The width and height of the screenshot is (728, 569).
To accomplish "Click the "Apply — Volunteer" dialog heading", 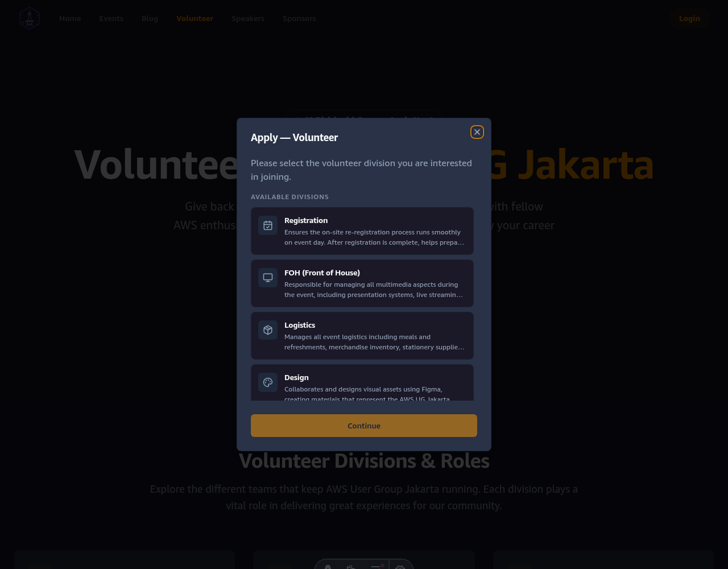I will click(x=294, y=137).
